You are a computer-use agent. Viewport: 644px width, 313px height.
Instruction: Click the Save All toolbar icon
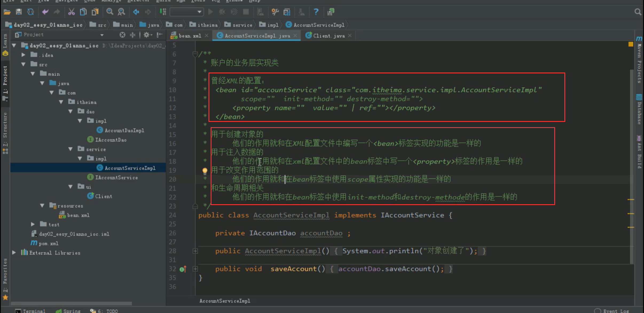pyautogui.click(x=18, y=12)
